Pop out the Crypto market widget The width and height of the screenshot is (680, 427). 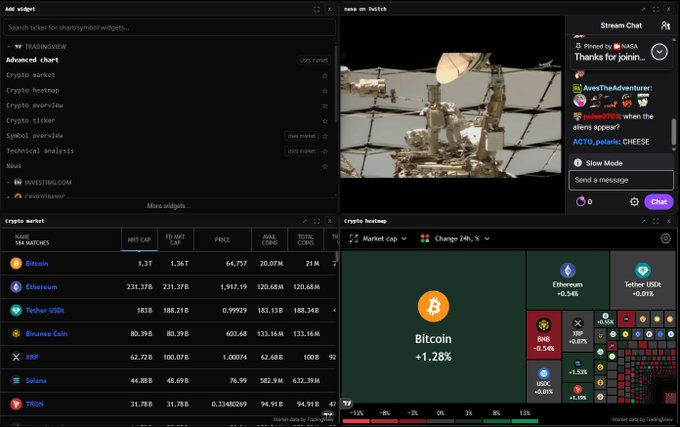pos(304,221)
